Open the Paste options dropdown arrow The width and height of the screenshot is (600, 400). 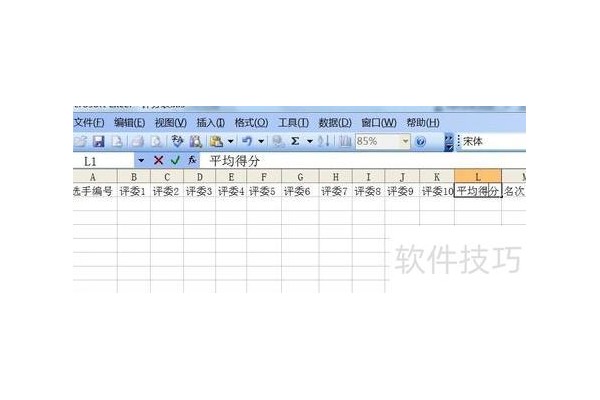point(230,142)
